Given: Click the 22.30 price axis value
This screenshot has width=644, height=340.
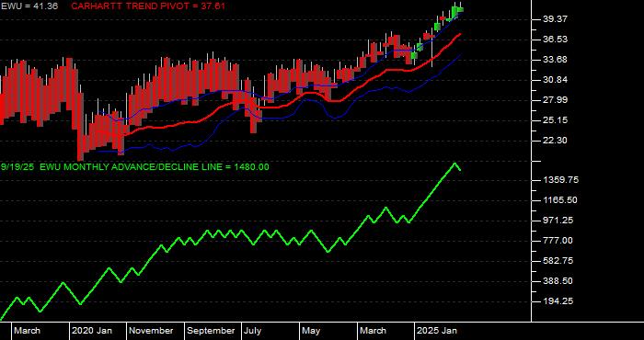Looking at the screenshot, I should pyautogui.click(x=556, y=141).
